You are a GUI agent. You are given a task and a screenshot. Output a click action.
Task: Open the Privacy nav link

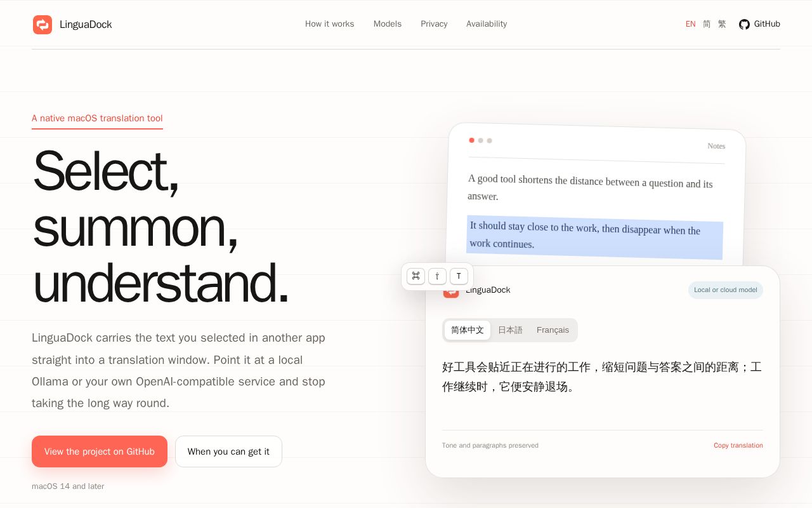click(434, 24)
